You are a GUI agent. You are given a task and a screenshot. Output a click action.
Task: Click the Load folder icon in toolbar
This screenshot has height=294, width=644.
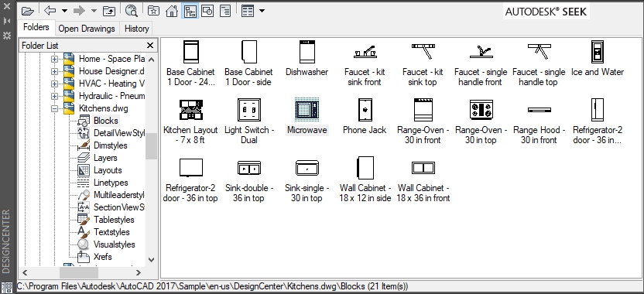(x=27, y=11)
